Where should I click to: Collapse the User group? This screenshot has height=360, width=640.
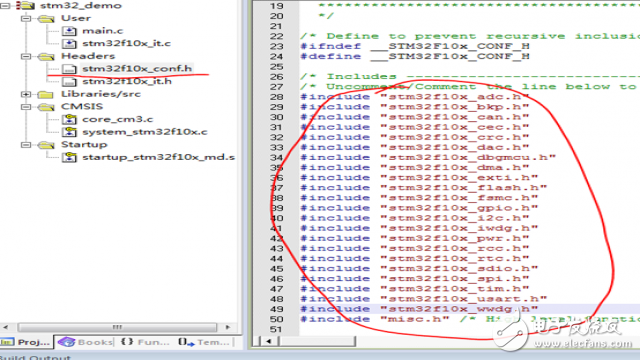click(26, 18)
